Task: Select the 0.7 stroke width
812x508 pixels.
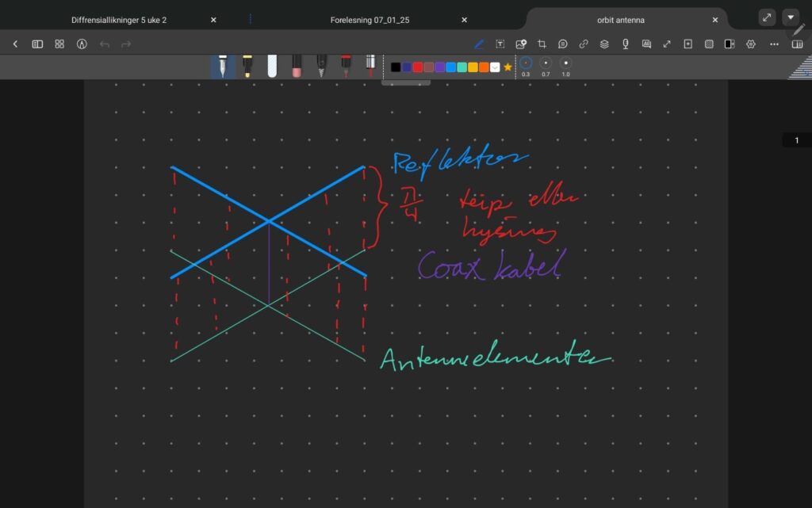Action: [x=546, y=63]
